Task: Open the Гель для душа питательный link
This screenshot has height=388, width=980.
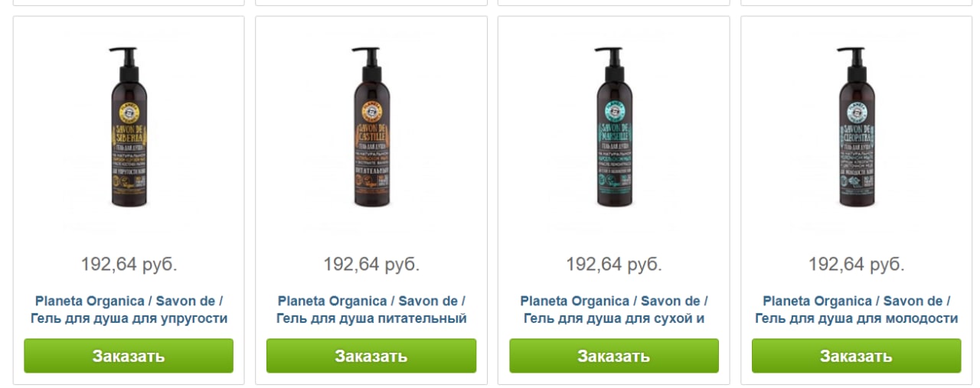Action: (371, 319)
